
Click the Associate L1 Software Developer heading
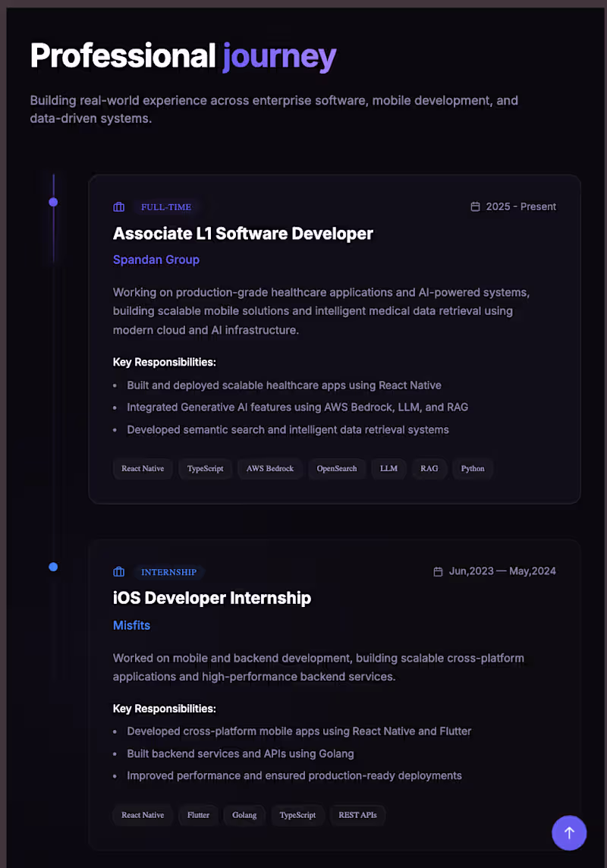(243, 234)
